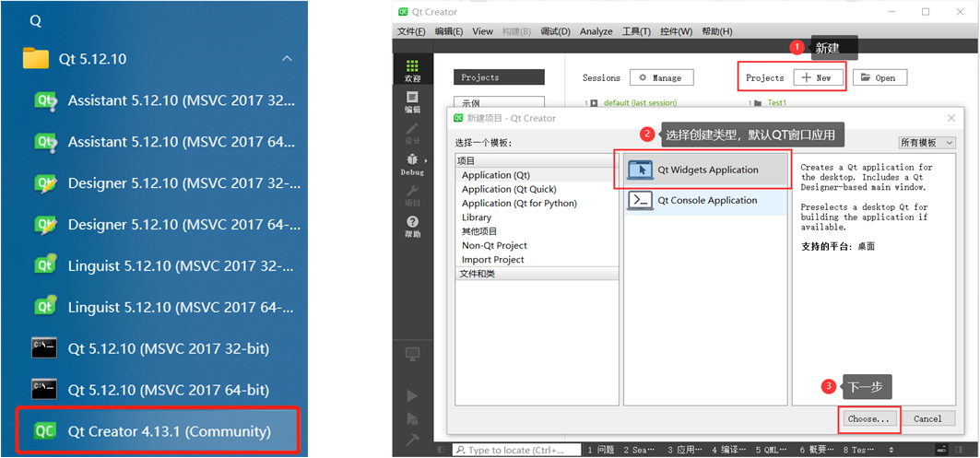Switch to Welcome (欢迎) mode
The height and width of the screenshot is (458, 980).
(x=412, y=71)
